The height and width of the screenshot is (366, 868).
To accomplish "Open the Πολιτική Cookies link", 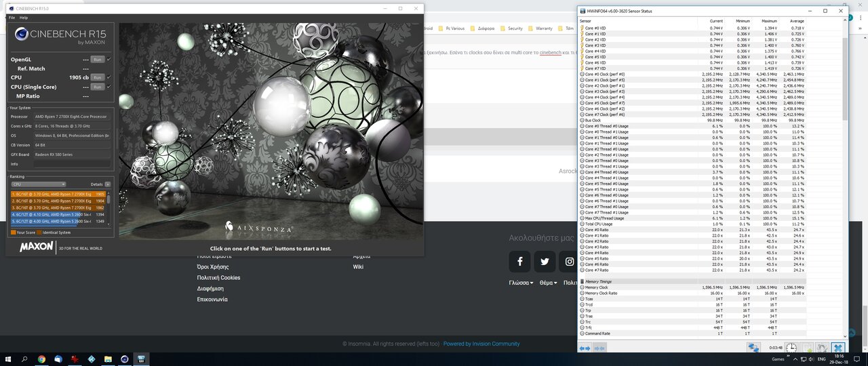I will [218, 278].
